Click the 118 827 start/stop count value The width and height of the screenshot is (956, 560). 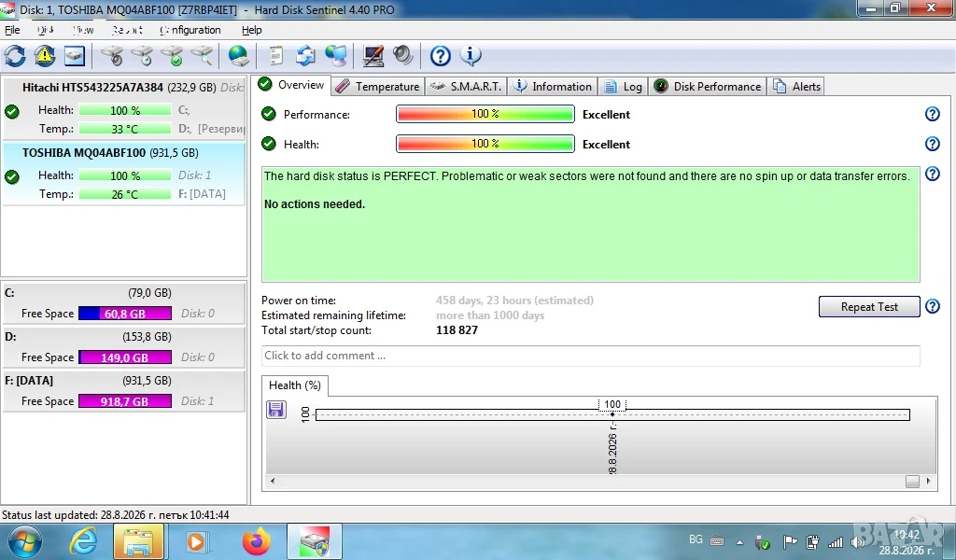click(457, 330)
